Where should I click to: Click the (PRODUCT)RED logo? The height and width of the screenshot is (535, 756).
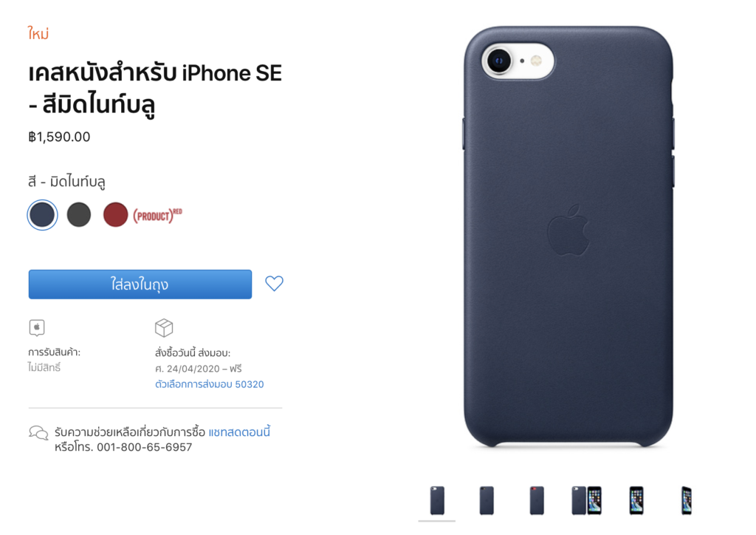[x=158, y=216]
